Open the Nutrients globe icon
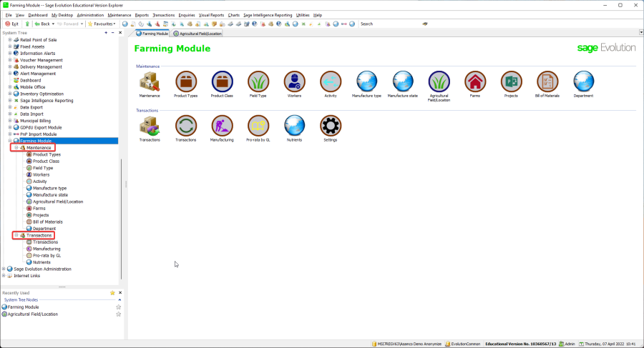This screenshot has height=348, width=644. [294, 126]
